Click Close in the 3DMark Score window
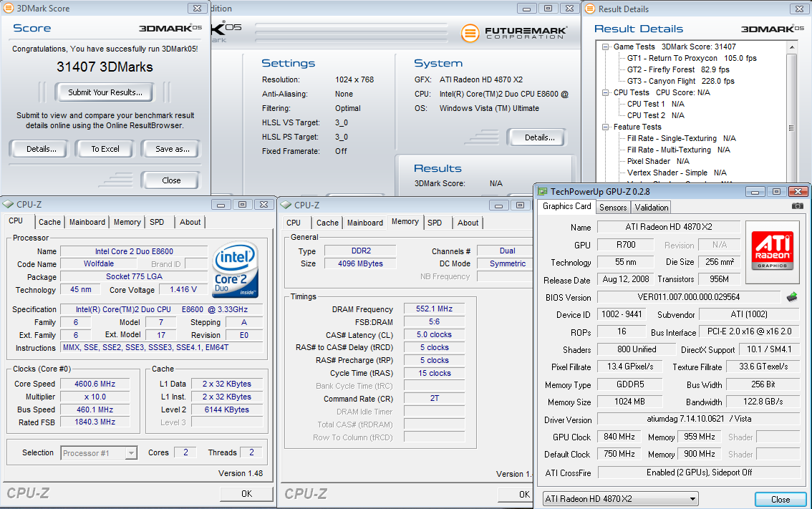The width and height of the screenshot is (812, 509). click(x=171, y=180)
